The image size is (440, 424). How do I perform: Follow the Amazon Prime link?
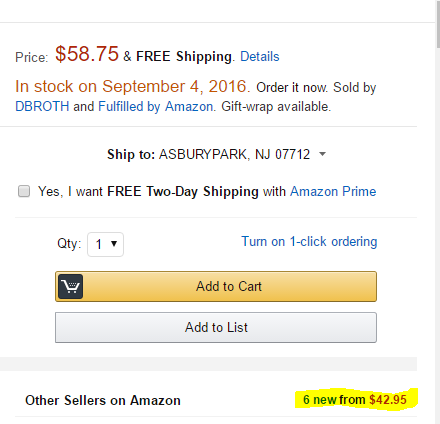tap(333, 191)
